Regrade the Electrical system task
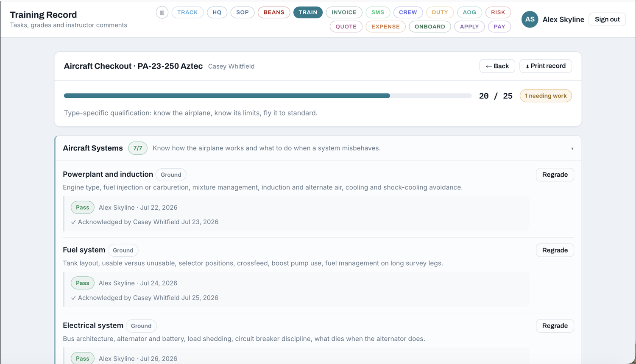636x364 pixels. click(x=555, y=326)
